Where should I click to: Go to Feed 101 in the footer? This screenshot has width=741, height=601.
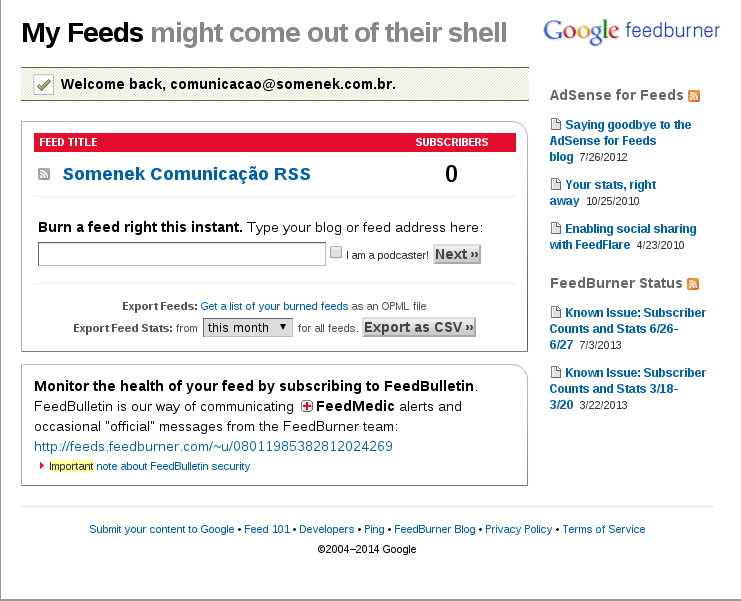click(x=267, y=529)
